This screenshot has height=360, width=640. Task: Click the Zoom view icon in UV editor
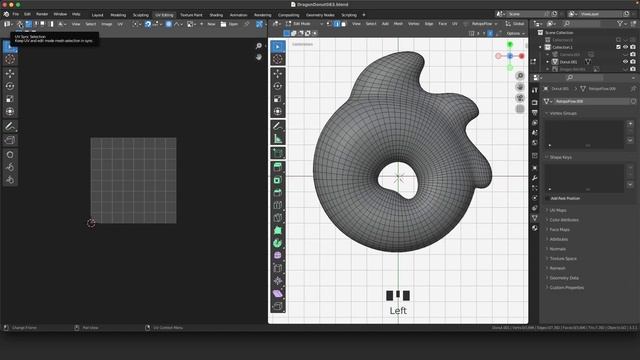click(259, 46)
